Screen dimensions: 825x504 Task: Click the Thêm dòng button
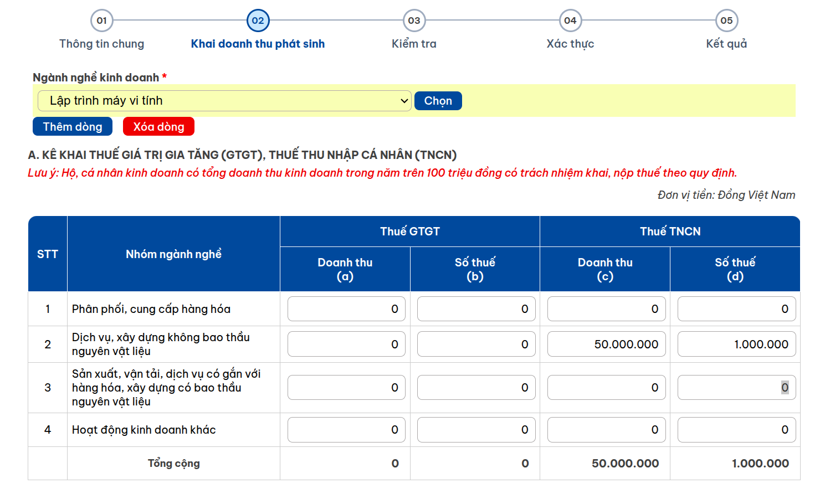pos(73,127)
